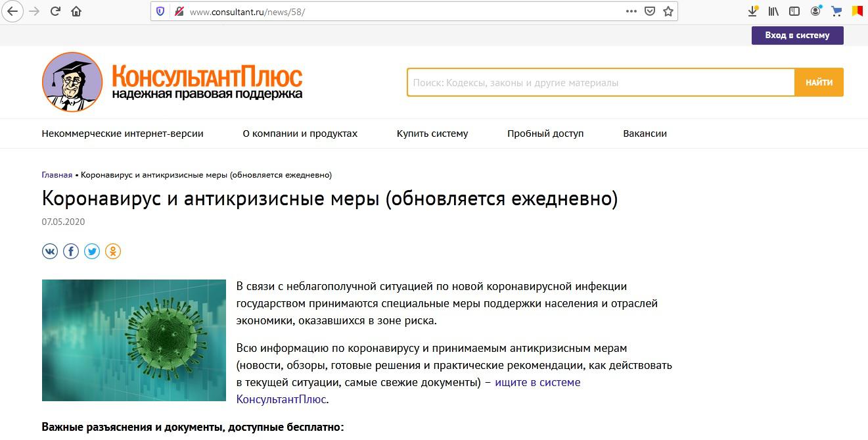Share article on Facebook
Image resolution: width=868 pixels, height=440 pixels.
(71, 251)
